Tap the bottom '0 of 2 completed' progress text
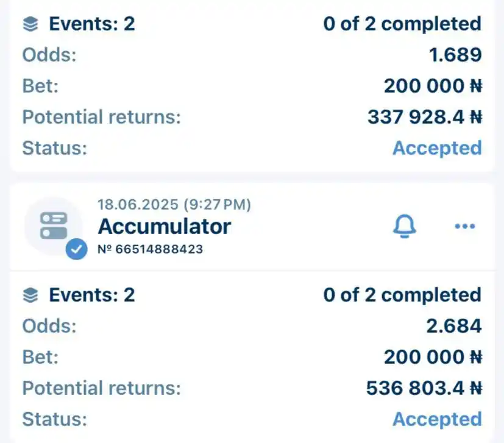Viewport: 504px width, 443px height. [x=402, y=295]
